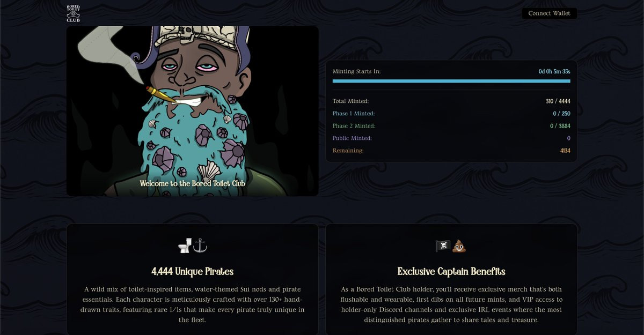Click the poop emoji icon
This screenshot has width=644, height=335.
(459, 246)
